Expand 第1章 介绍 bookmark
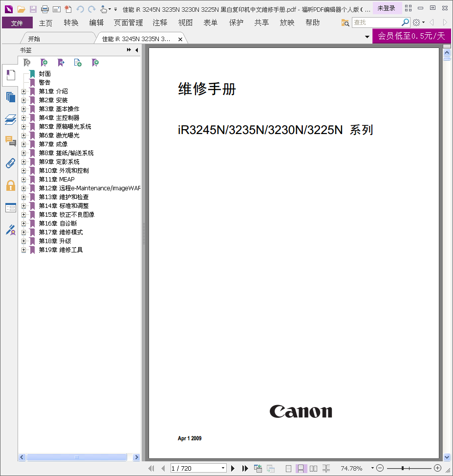This screenshot has height=476, width=453. [23, 91]
